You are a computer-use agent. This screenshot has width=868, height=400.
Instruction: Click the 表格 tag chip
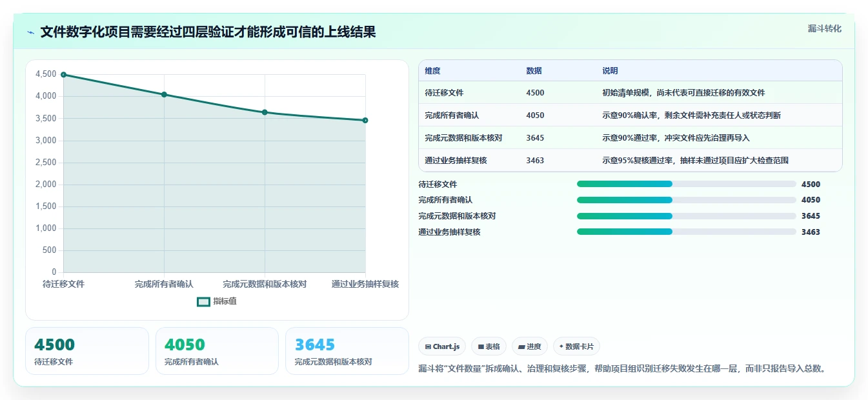coord(489,346)
